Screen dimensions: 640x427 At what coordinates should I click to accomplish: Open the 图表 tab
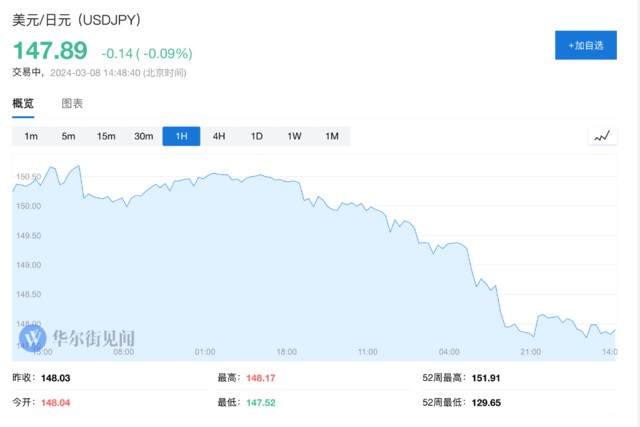(72, 103)
